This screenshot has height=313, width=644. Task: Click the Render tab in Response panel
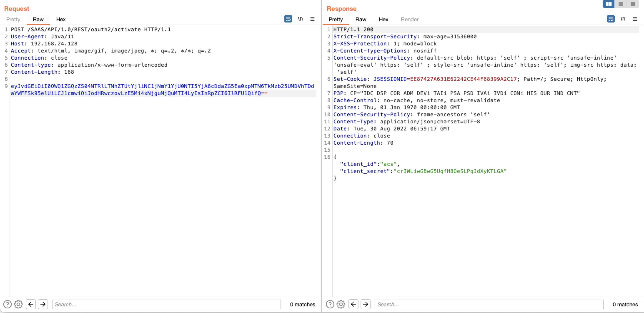[x=409, y=19]
